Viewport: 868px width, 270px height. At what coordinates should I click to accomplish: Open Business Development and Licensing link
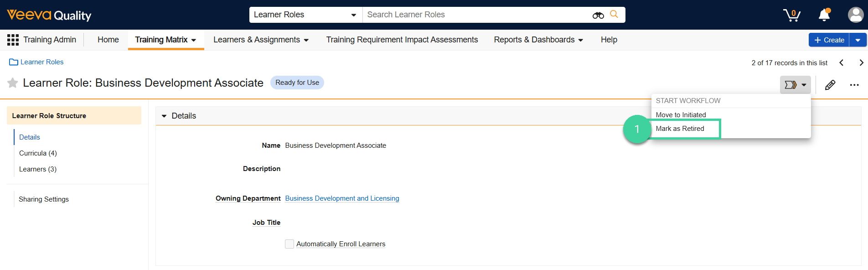pos(342,198)
